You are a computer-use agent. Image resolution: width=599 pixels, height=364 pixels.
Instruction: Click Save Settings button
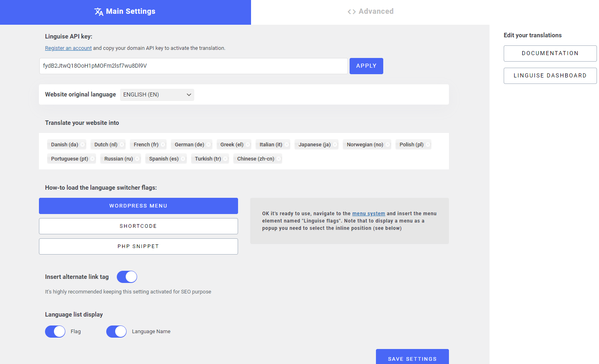click(412, 357)
